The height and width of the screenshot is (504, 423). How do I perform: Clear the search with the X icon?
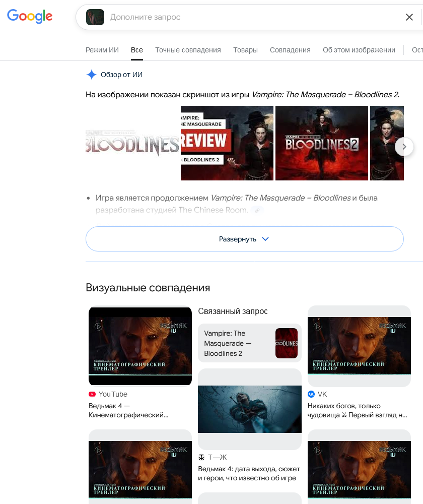(x=409, y=17)
